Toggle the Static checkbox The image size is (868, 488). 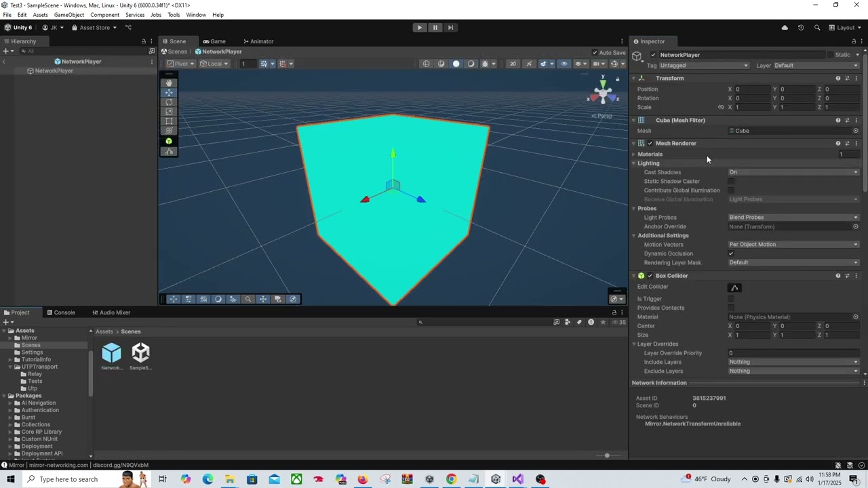pos(829,55)
